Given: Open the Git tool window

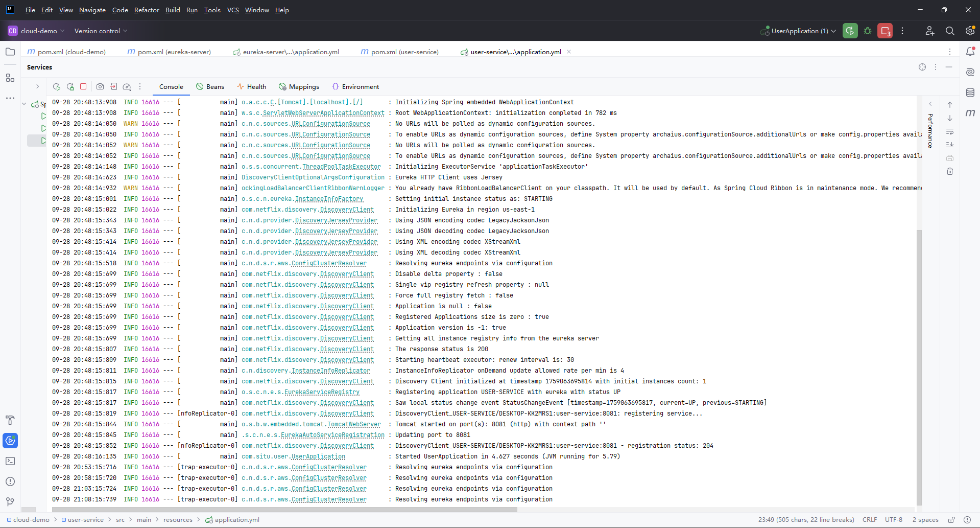Looking at the screenshot, I should pyautogui.click(x=10, y=502).
